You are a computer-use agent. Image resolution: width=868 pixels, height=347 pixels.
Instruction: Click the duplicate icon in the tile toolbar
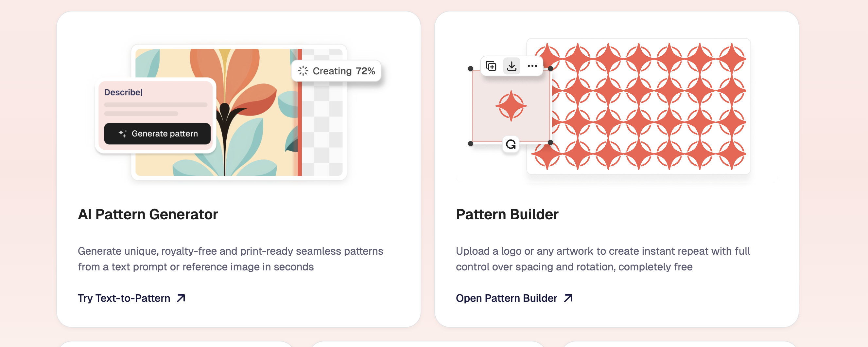click(491, 66)
